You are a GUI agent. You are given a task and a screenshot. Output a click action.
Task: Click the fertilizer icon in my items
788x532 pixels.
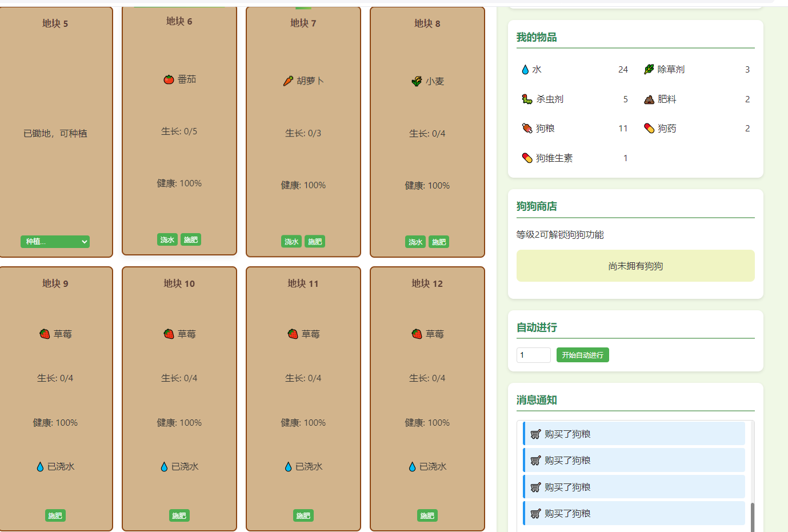pyautogui.click(x=649, y=99)
